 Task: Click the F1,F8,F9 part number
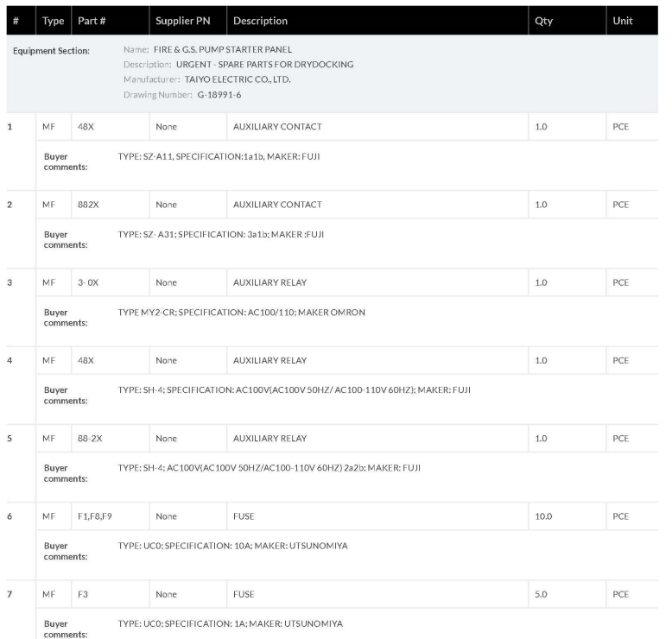click(95, 516)
